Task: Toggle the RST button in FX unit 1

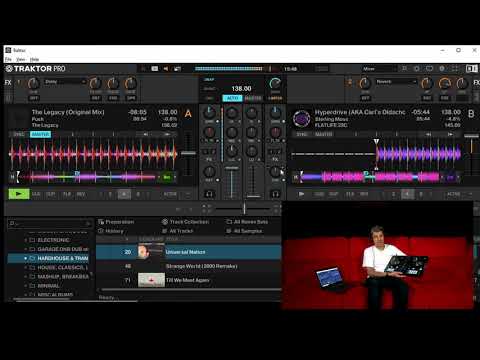Action: click(x=95, y=98)
